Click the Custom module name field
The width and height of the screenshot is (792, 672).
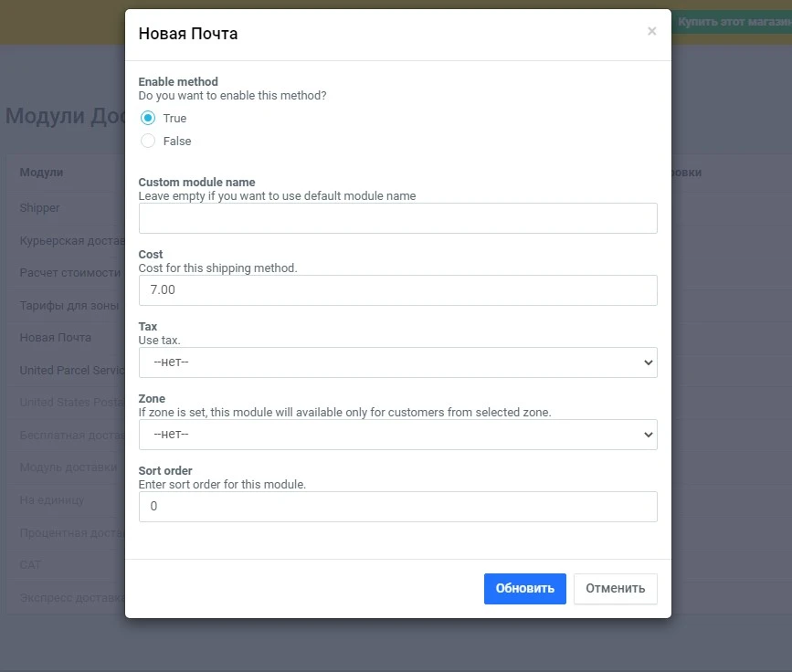[x=397, y=218]
